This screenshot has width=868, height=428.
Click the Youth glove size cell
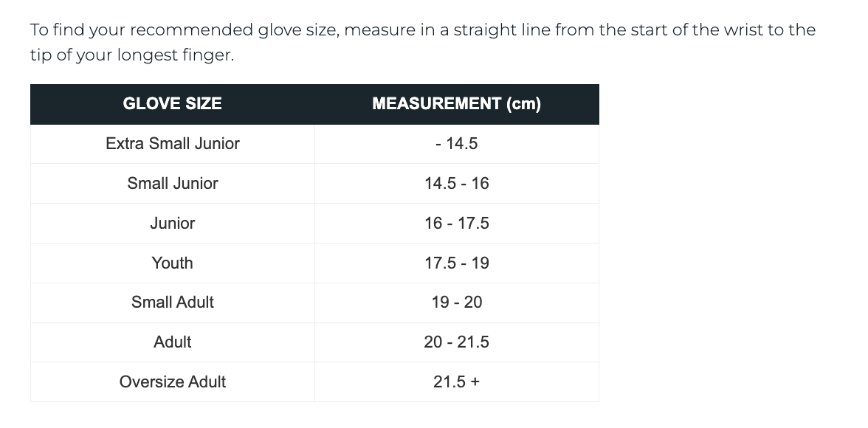click(x=172, y=263)
